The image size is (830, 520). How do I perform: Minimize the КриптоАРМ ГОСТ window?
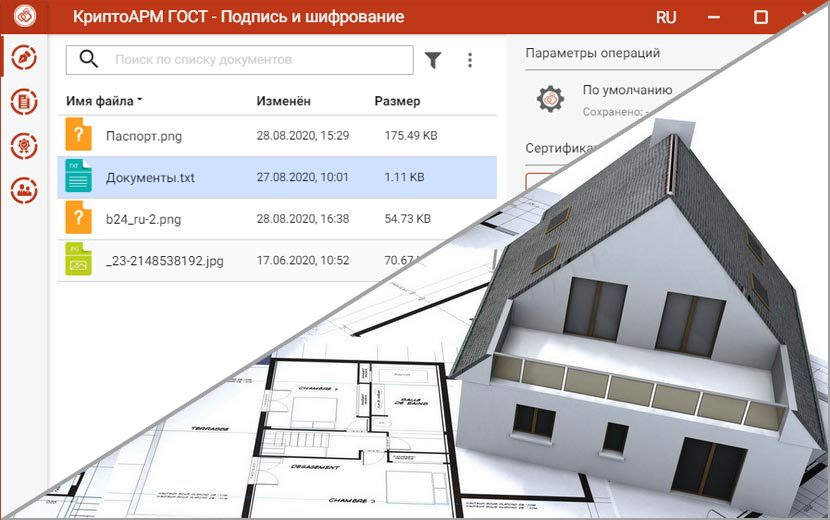click(x=714, y=17)
